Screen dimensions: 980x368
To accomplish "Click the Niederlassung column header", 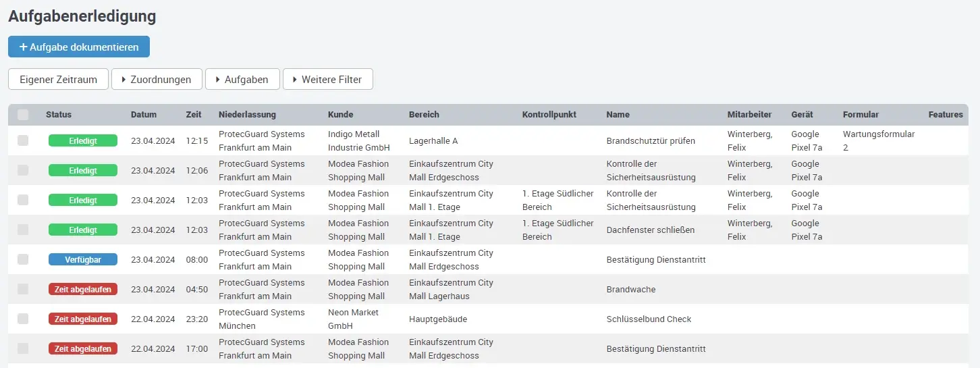I will coord(247,115).
